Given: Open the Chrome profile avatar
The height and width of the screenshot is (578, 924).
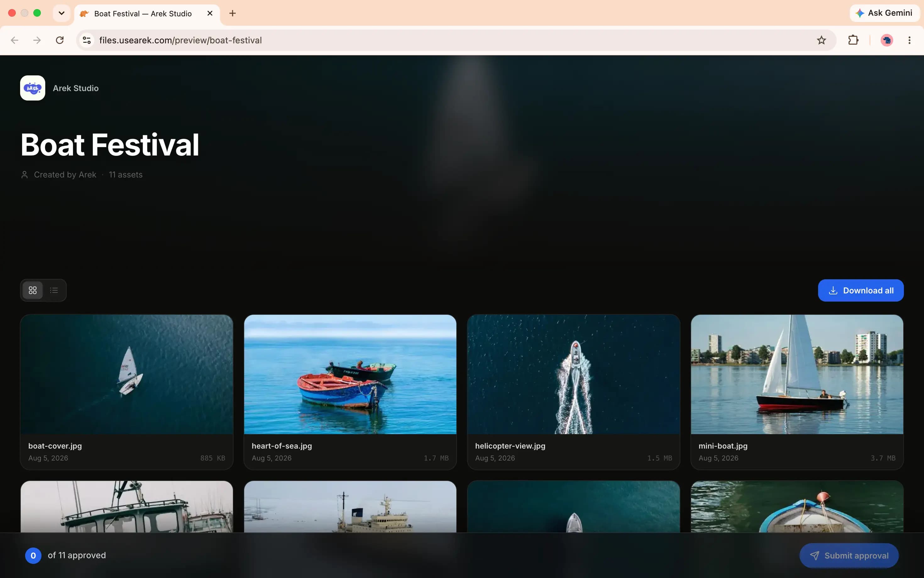Looking at the screenshot, I should click(887, 40).
